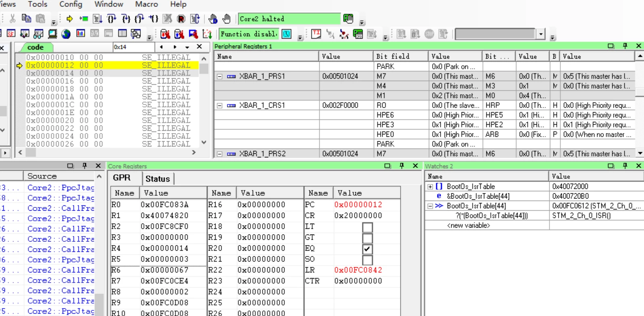Select the STM_2_Ch_0_ISR() watch value
The width and height of the screenshot is (644, 316).
coord(581,216)
